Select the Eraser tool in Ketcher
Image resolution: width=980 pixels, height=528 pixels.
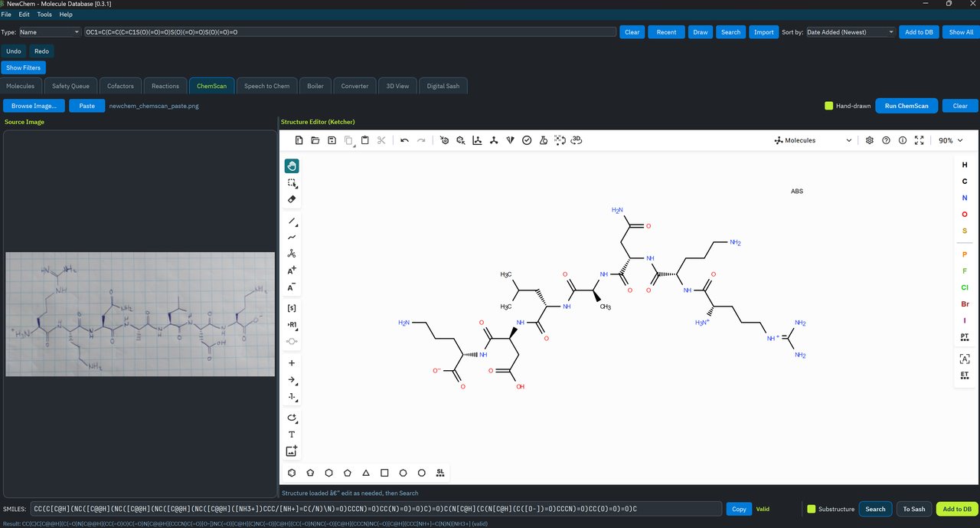pos(291,199)
